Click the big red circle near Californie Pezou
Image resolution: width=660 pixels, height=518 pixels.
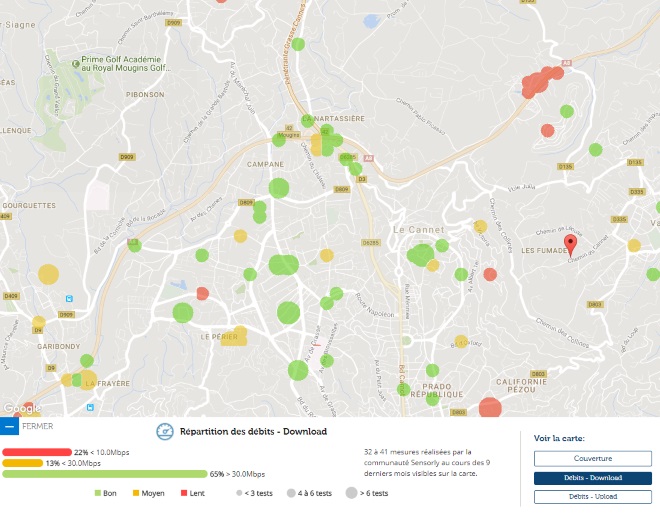tap(490, 406)
